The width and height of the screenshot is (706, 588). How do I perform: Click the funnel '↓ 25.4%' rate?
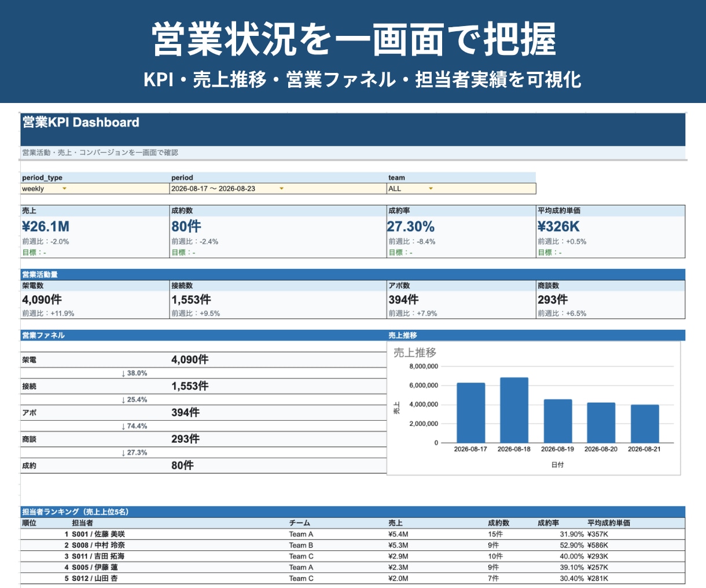coord(134,400)
